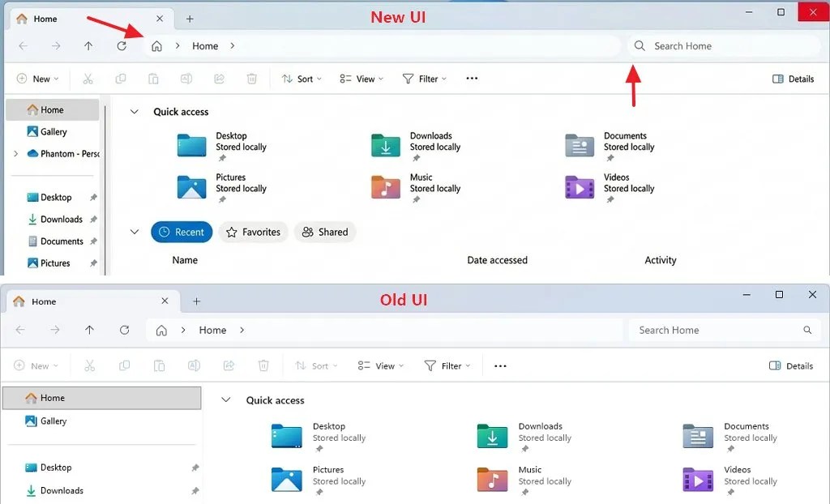Select the Recent filter pill
This screenshot has width=830, height=504.
(182, 232)
